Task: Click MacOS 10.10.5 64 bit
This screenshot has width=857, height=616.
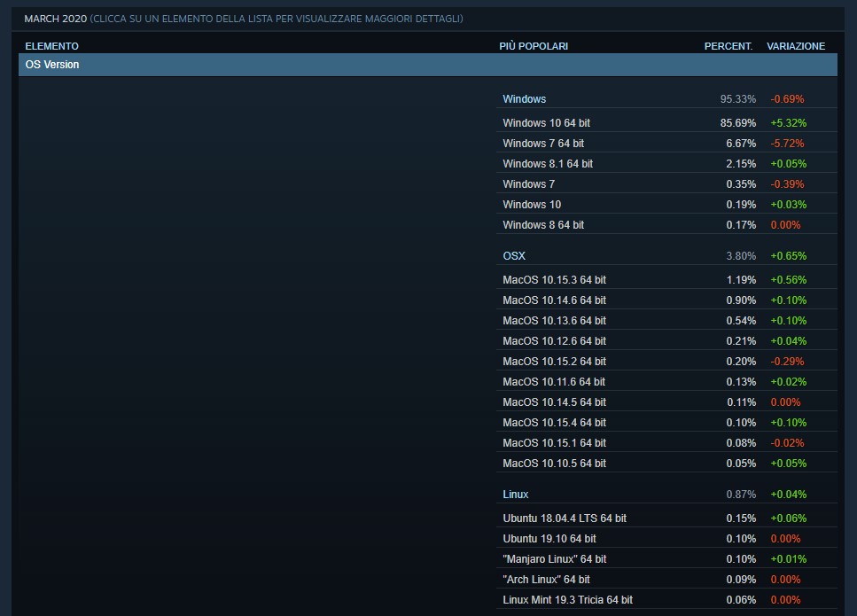Action: (x=666, y=463)
